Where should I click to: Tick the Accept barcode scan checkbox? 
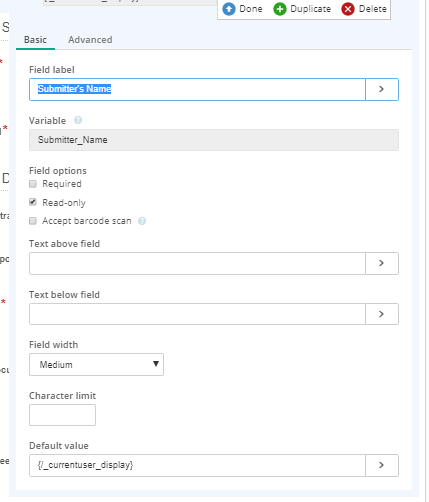[x=33, y=221]
